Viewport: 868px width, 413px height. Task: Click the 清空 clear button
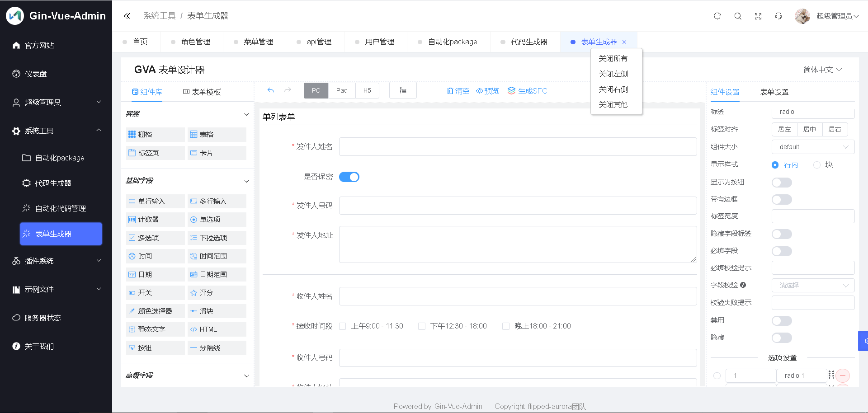tap(458, 91)
